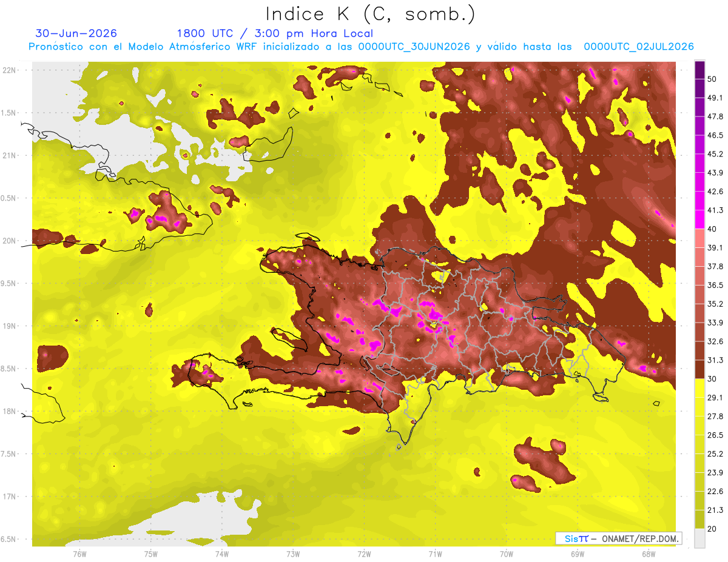Click the "43.9" color scale value
728x562 pixels.
[x=715, y=173]
